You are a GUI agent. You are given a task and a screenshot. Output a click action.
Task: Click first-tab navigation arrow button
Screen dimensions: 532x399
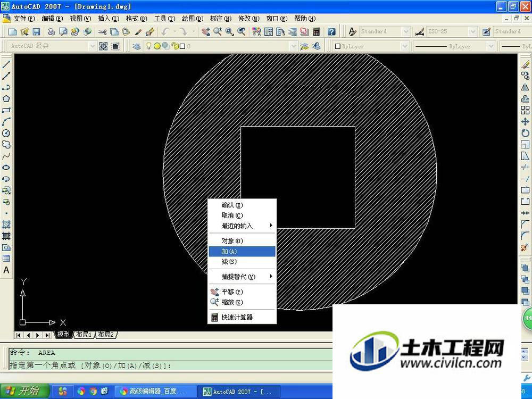coord(19,335)
